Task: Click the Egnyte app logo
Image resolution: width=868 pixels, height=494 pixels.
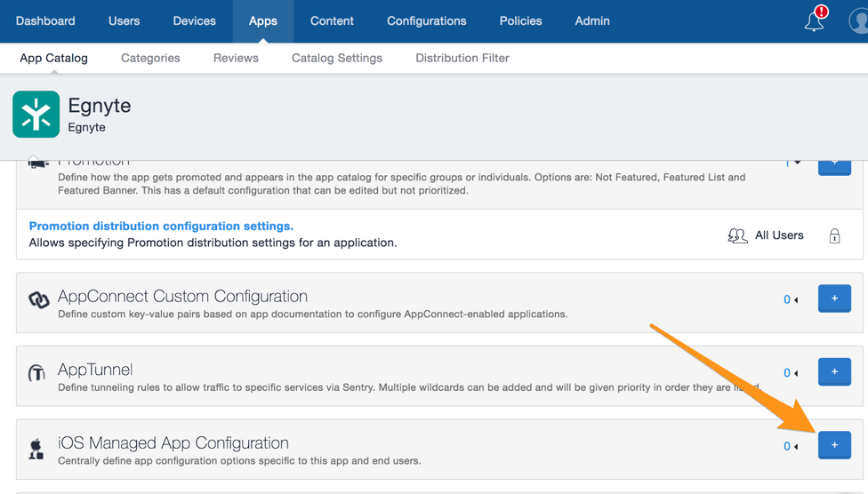Action: click(36, 115)
